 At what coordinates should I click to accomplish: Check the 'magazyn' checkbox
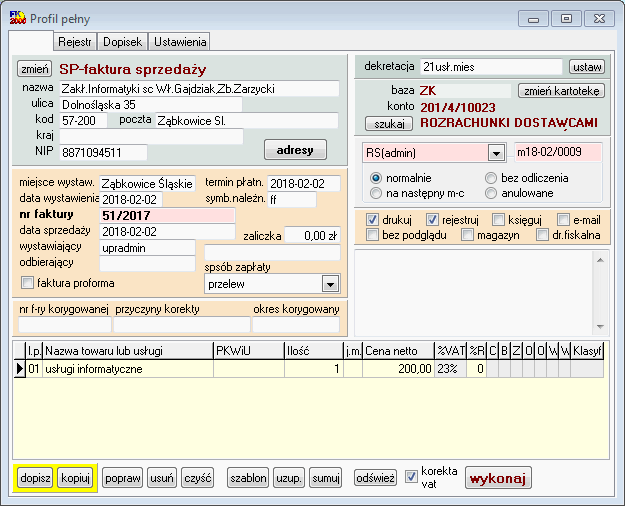pyautogui.click(x=467, y=235)
